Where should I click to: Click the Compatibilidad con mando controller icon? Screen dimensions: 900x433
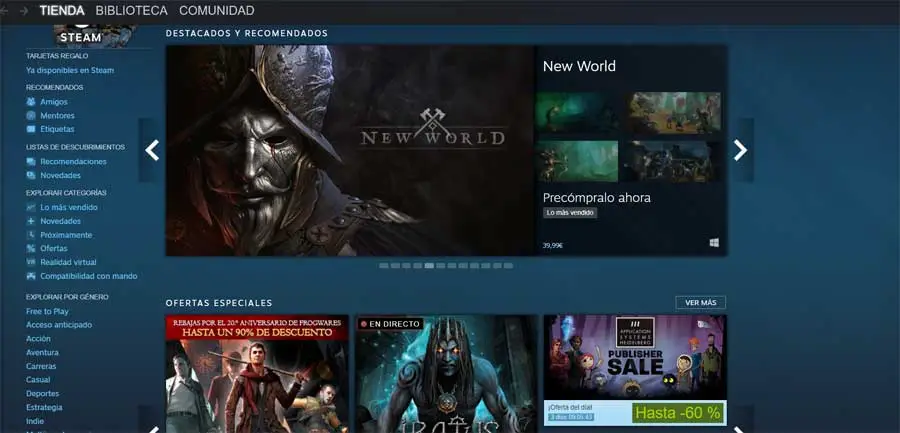(31, 276)
